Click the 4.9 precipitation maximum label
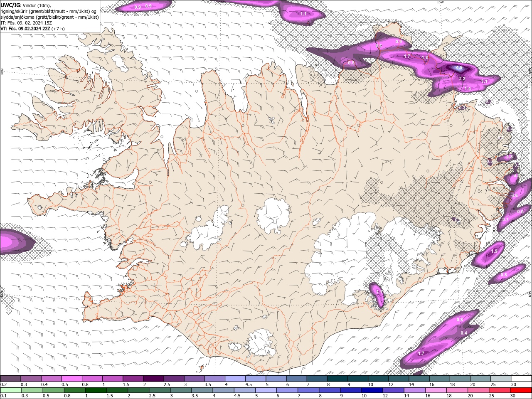The width and height of the screenshot is (532, 399). [459, 67]
